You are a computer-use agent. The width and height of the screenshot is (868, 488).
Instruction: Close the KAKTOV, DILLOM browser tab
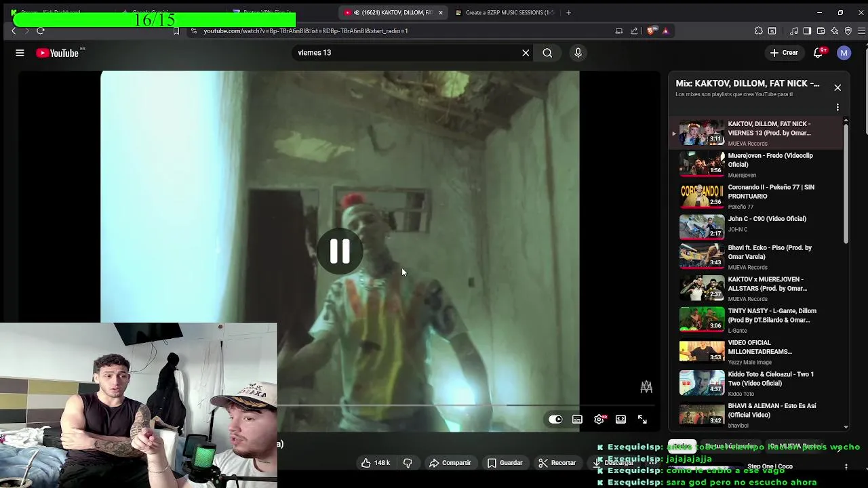click(x=441, y=12)
